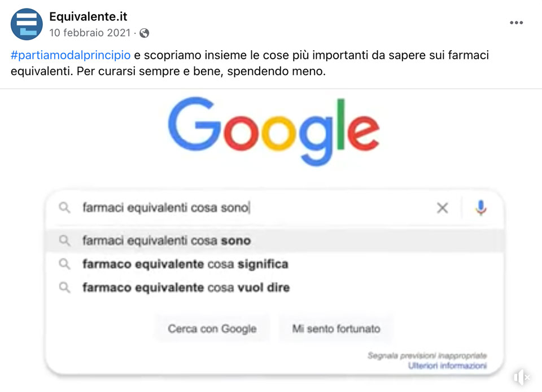Open the #partiamodalprincipio hashtag
The height and width of the screenshot is (392, 542).
71,55
